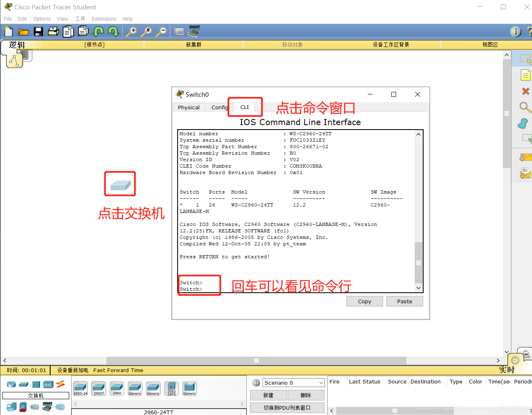
Task: Select the Add Complex PDU envelope tool
Action: pos(525,174)
